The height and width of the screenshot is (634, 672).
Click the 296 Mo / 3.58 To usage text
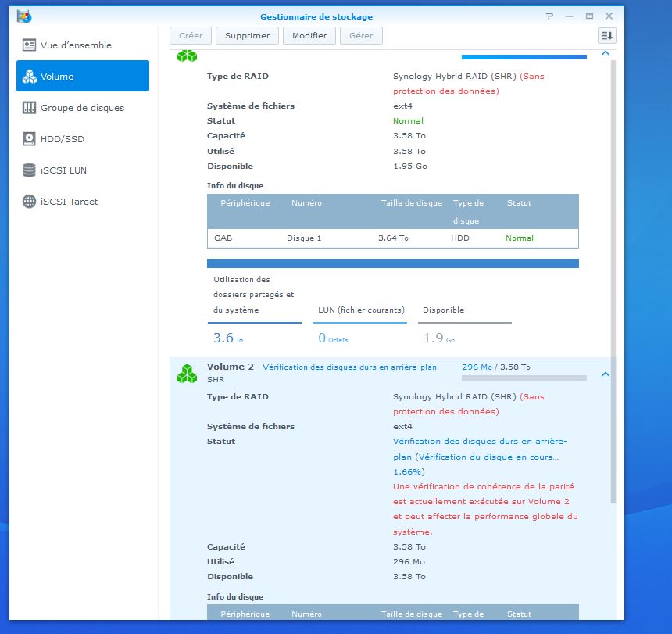(x=496, y=367)
